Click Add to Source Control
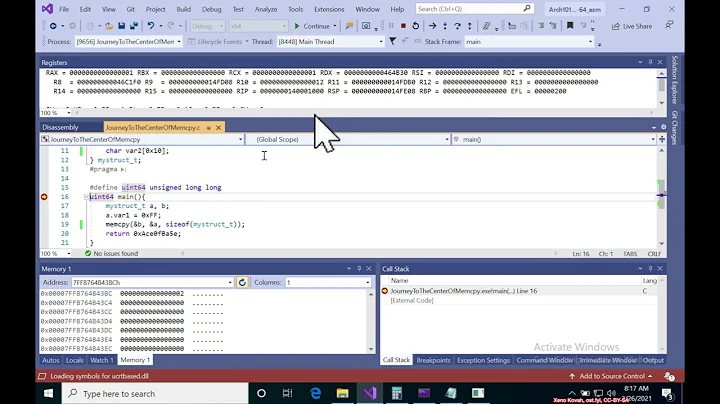This screenshot has width=720, height=404. pyautogui.click(x=612, y=376)
